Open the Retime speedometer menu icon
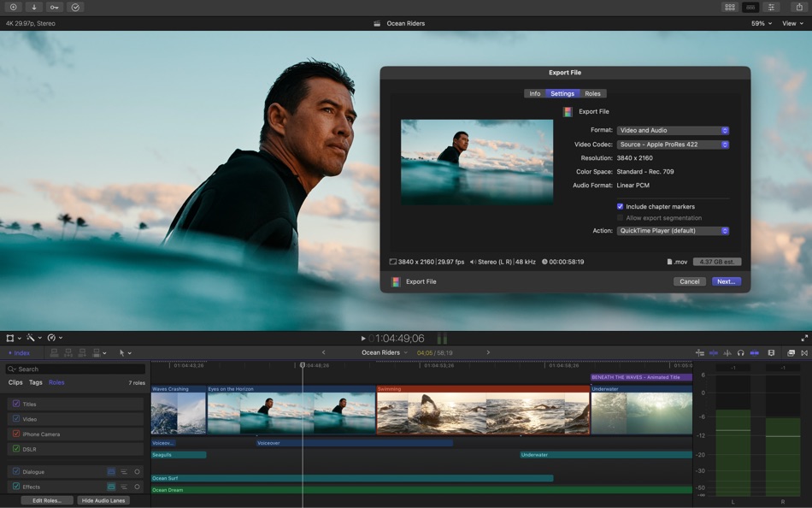This screenshot has height=508, width=812. [x=51, y=337]
